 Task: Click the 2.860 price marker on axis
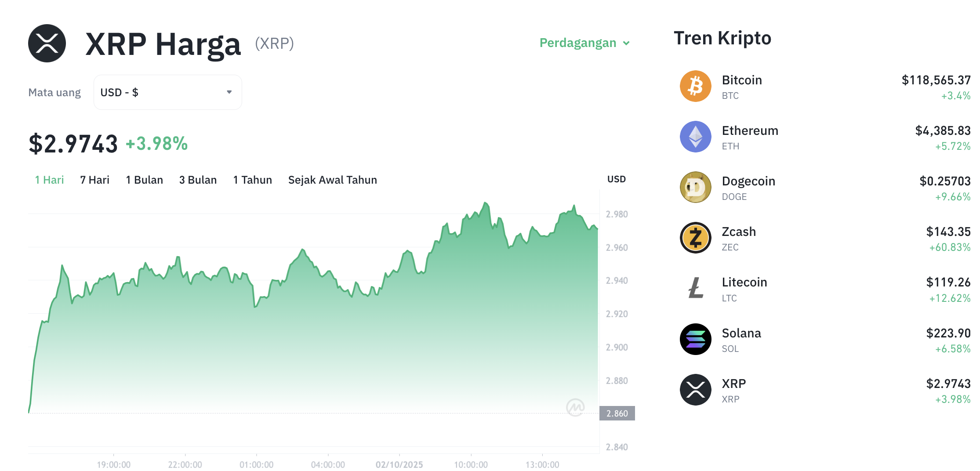pyautogui.click(x=617, y=413)
